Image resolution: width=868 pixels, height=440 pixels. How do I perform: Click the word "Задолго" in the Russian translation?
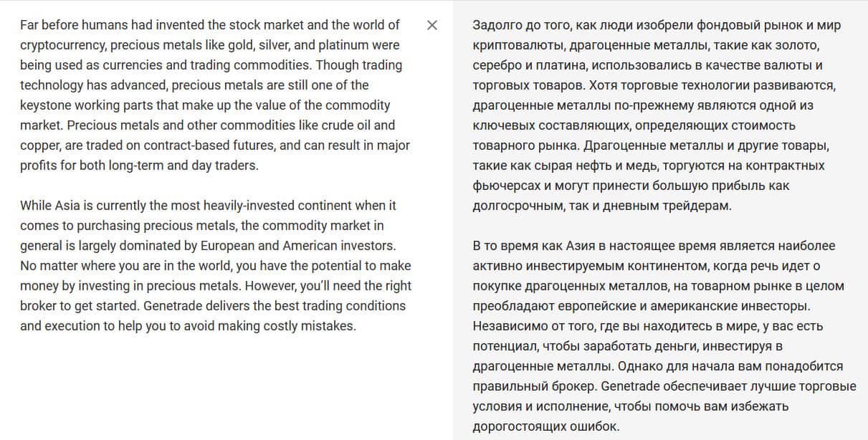497,26
